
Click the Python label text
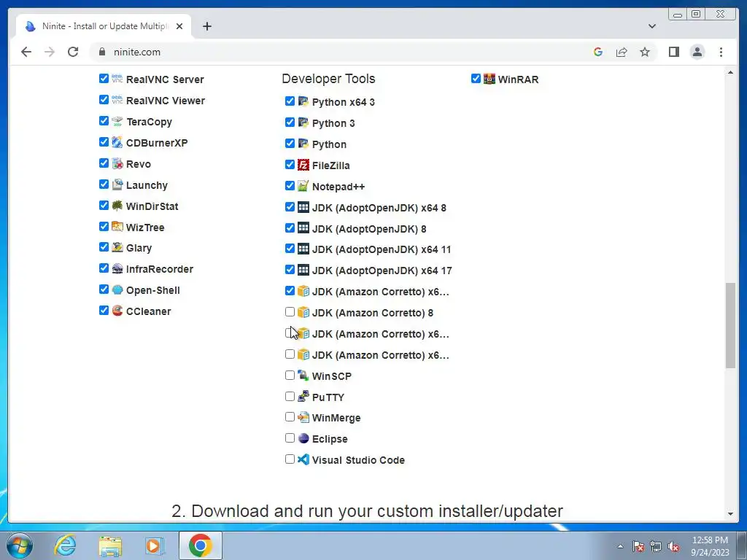329,144
